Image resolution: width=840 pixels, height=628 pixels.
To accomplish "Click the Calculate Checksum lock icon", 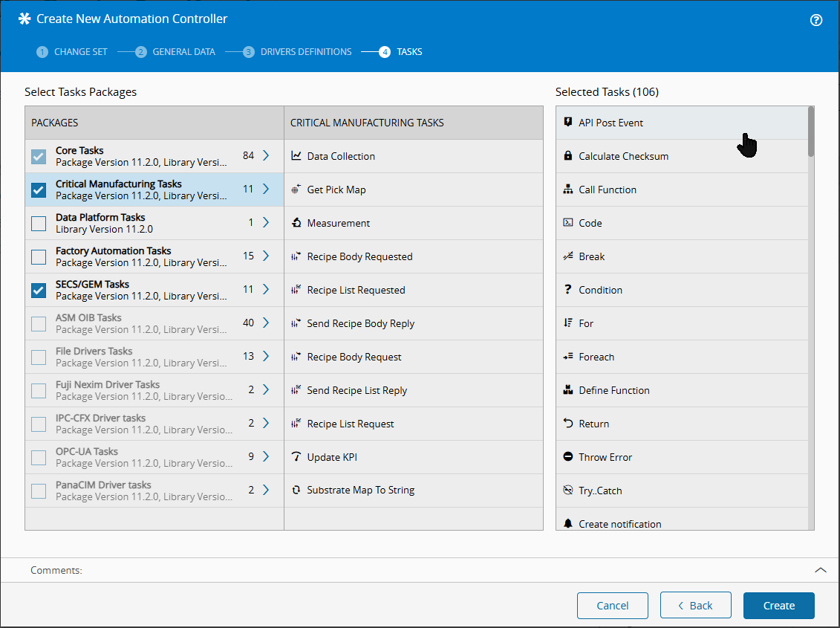I will point(568,156).
